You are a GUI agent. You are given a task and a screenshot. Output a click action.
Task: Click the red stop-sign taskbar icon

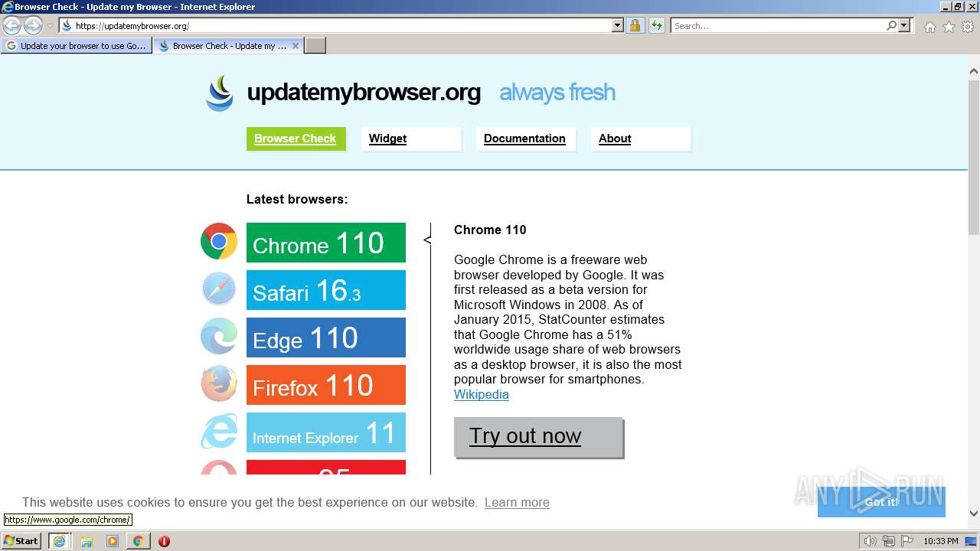click(x=164, y=541)
